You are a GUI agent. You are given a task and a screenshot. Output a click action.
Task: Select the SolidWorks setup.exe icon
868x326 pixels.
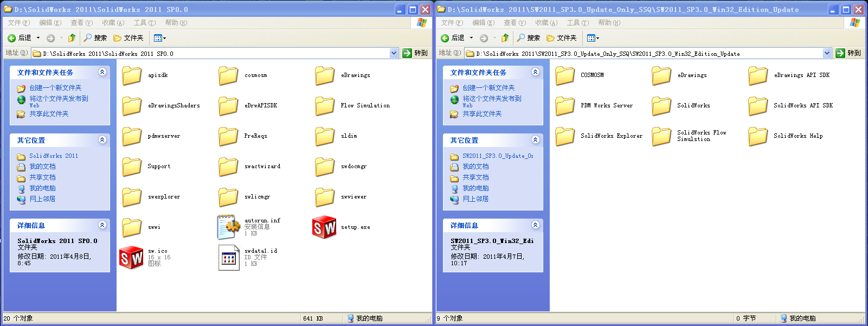coord(325,227)
